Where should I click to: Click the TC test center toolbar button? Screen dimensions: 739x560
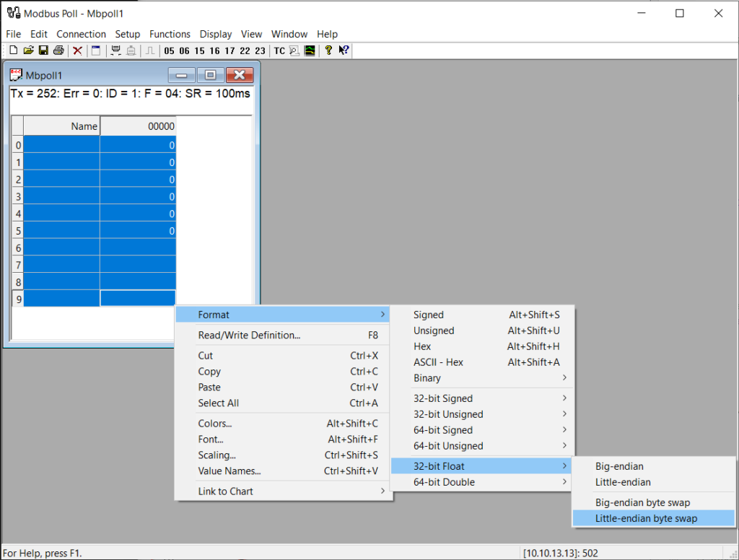(x=279, y=51)
